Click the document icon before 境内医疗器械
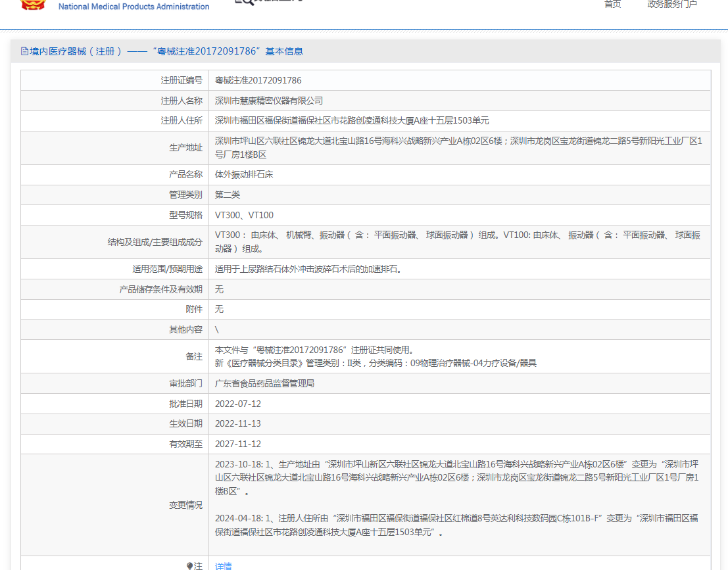The height and width of the screenshot is (570, 728). point(24,51)
